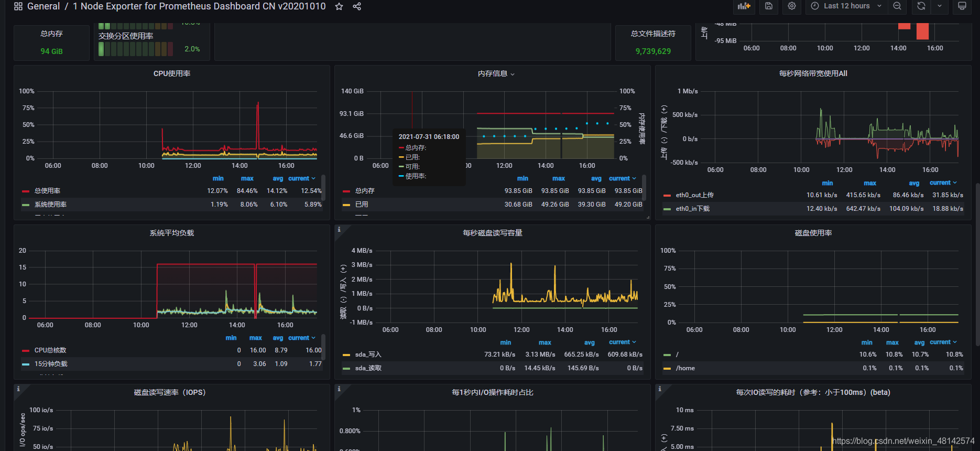Show info icon on 每次IO读写的耗时 panel

(x=660, y=389)
